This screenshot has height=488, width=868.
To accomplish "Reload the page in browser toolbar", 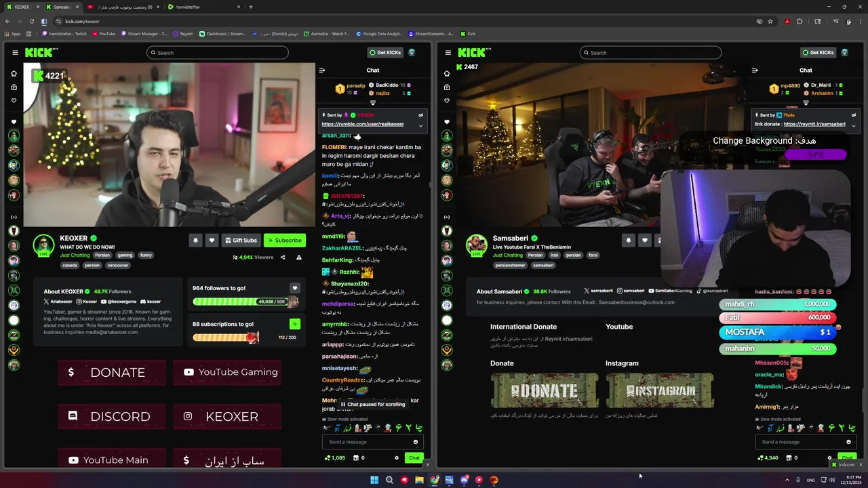I will 31,21.
